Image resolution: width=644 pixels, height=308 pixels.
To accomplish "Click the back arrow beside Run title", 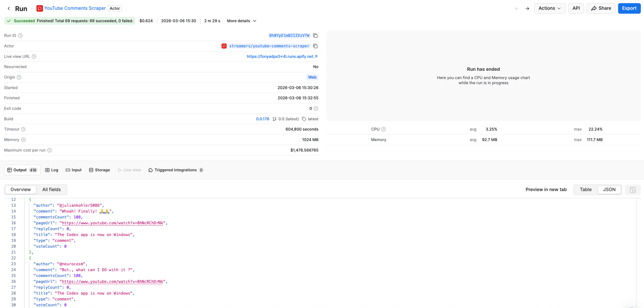I will pyautogui.click(x=9, y=8).
